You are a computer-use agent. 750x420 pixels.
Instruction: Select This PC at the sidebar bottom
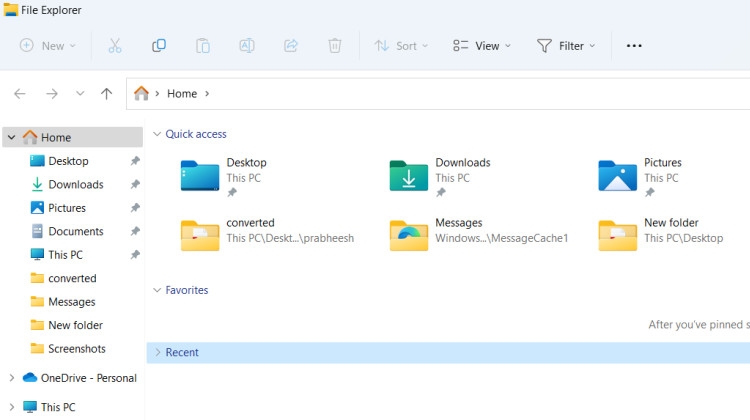tap(58, 408)
